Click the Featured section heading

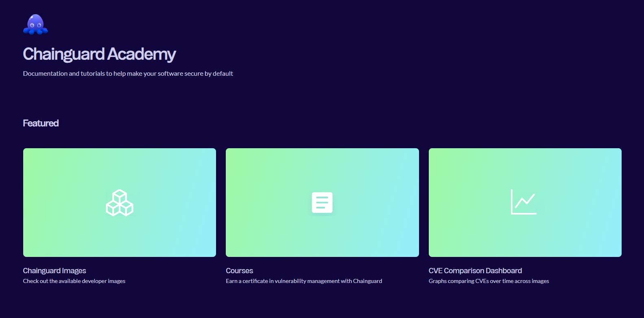pos(41,123)
